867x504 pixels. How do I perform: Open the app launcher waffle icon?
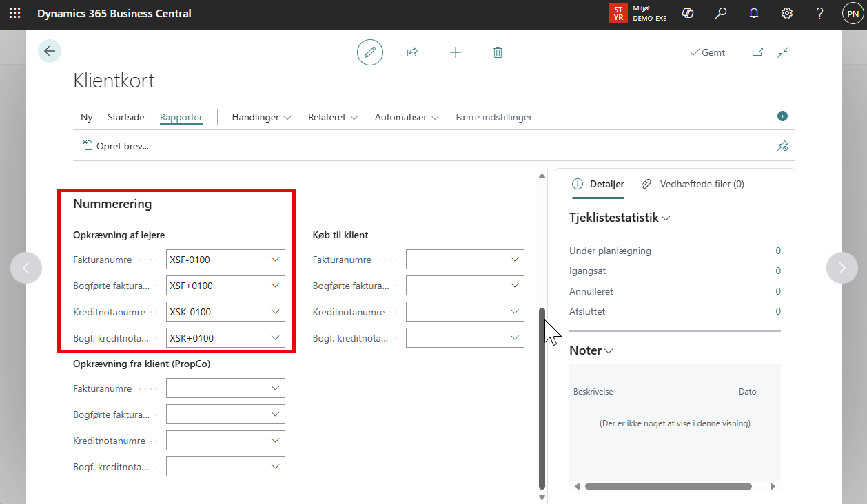pos(14,14)
